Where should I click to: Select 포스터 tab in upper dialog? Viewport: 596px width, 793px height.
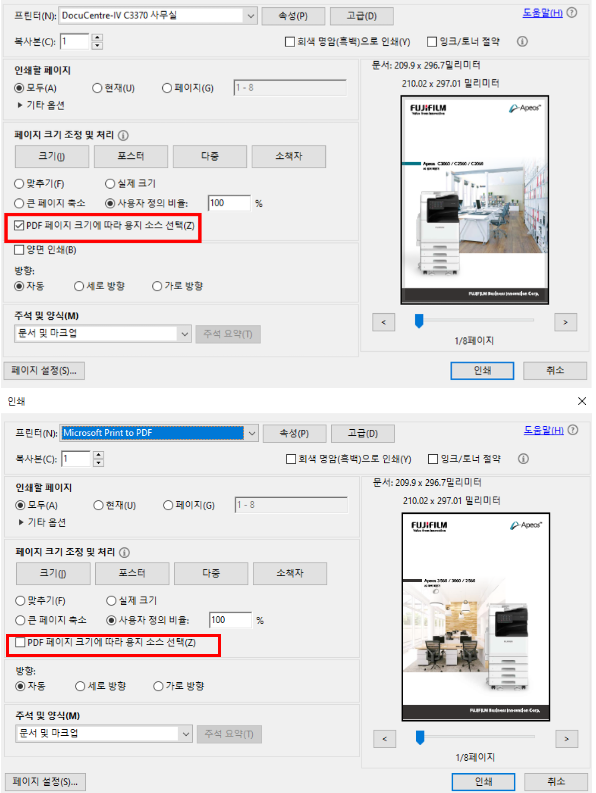pyautogui.click(x=131, y=156)
